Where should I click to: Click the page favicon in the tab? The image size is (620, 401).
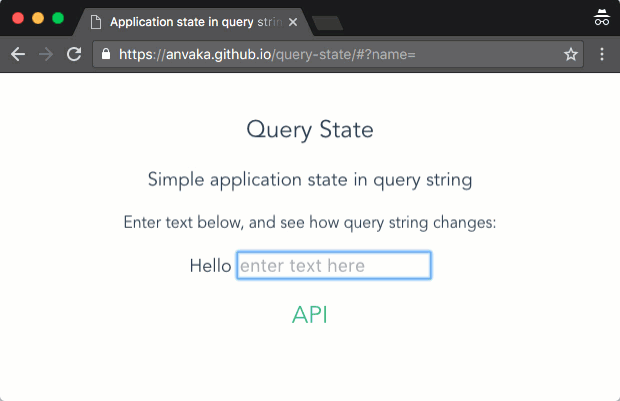click(96, 21)
